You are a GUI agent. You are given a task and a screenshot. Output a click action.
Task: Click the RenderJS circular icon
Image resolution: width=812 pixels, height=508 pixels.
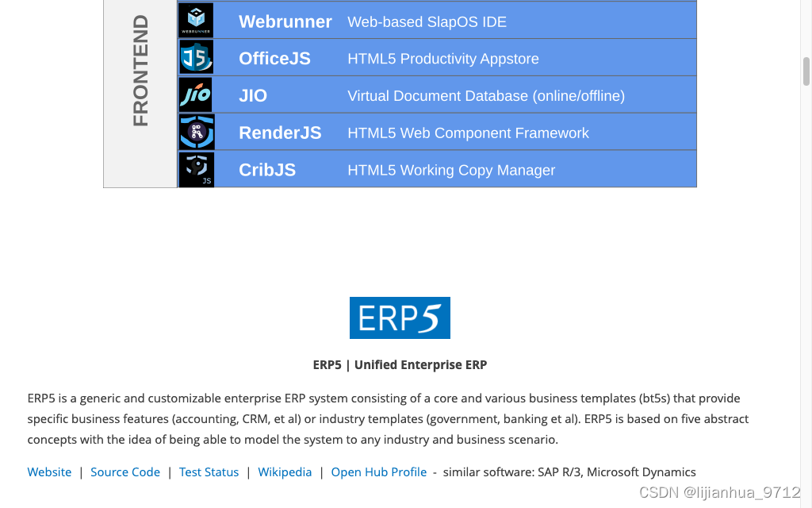coord(196,132)
